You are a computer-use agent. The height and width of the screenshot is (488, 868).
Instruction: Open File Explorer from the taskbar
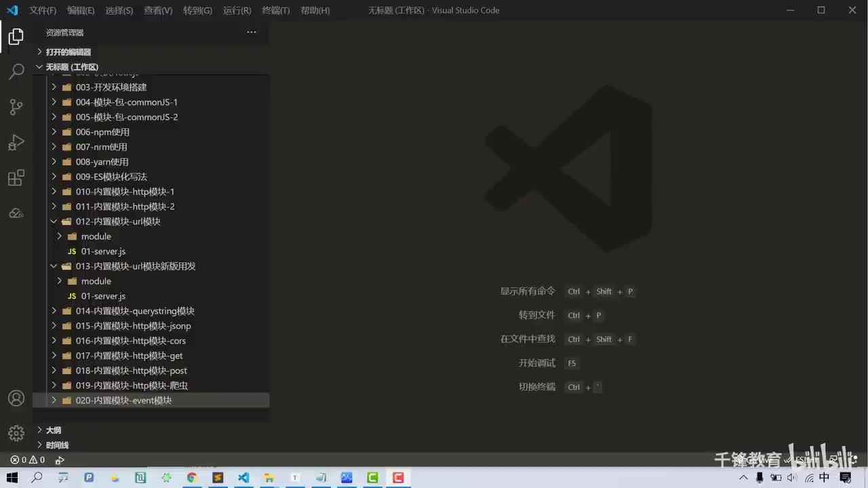[269, 478]
